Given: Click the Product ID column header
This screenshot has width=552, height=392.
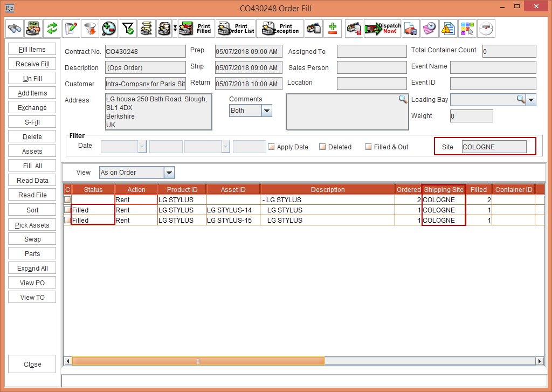Looking at the screenshot, I should (x=182, y=189).
